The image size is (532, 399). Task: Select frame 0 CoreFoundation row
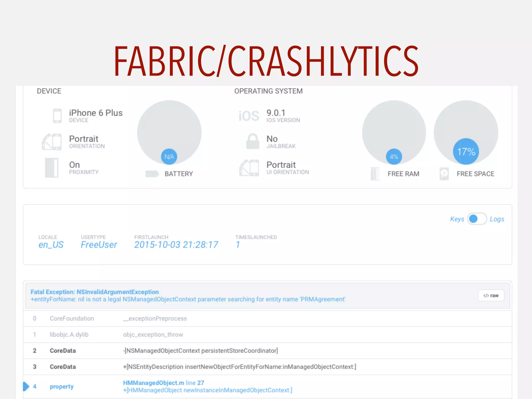(268, 318)
